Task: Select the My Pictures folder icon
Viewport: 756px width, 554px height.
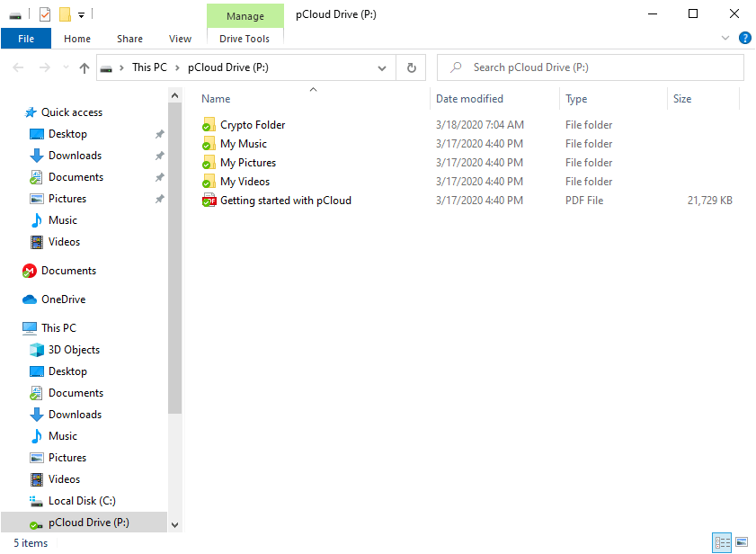Action: (x=209, y=163)
